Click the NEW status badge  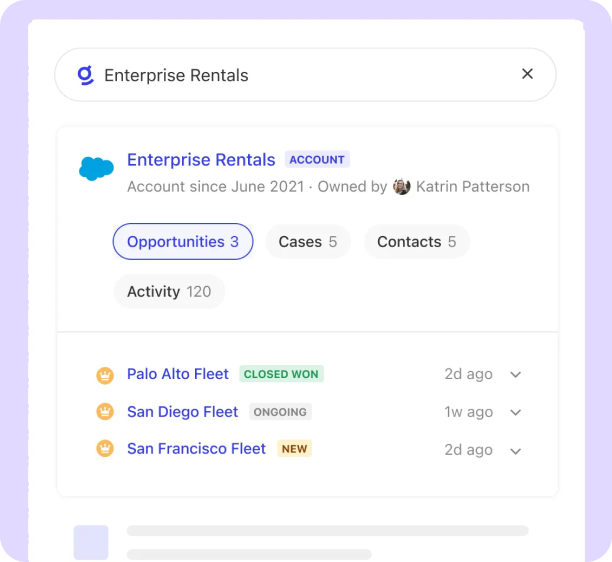[x=295, y=449]
